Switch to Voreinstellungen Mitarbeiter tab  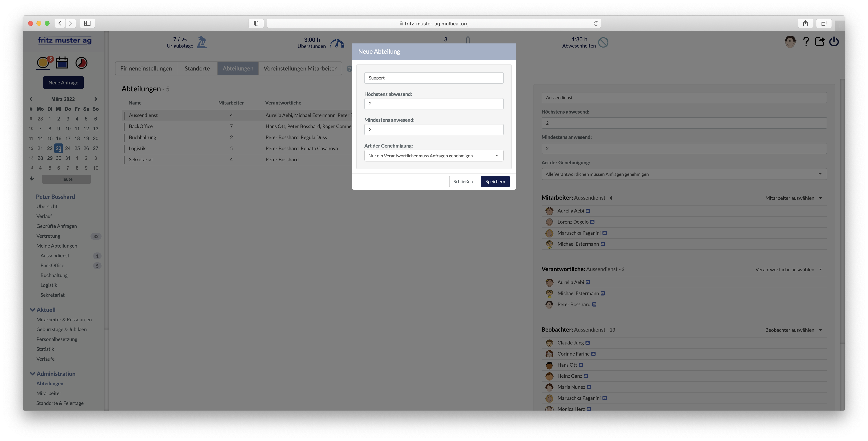click(x=300, y=68)
